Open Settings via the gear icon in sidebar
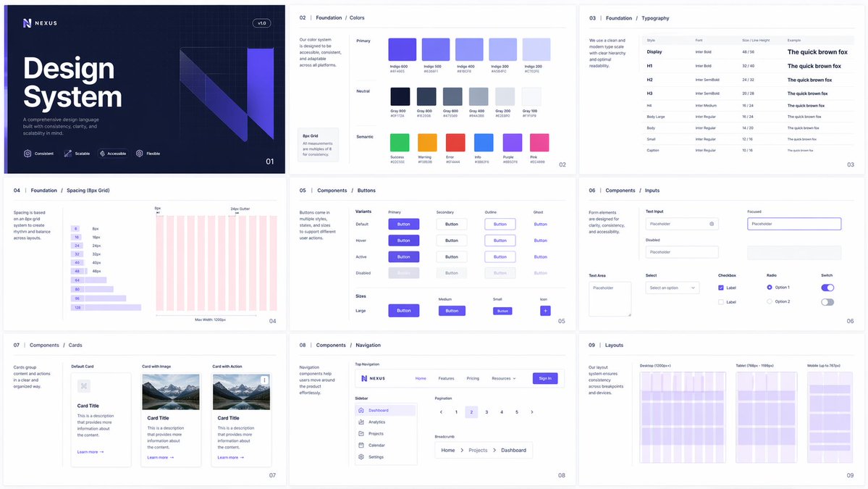 tap(361, 457)
